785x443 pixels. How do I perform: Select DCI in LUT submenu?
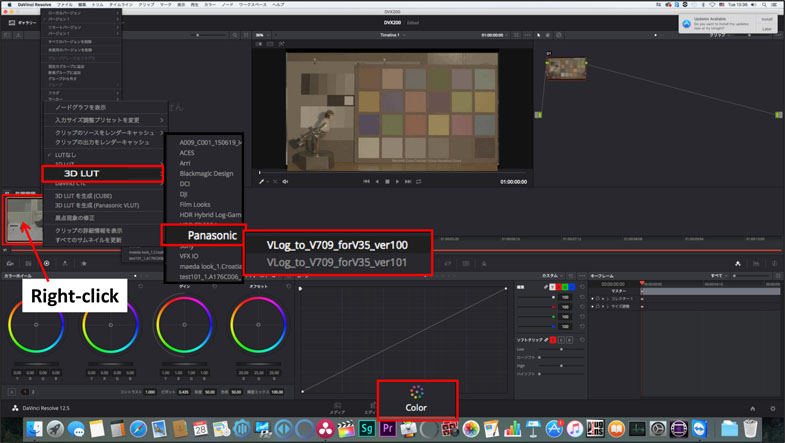point(184,184)
